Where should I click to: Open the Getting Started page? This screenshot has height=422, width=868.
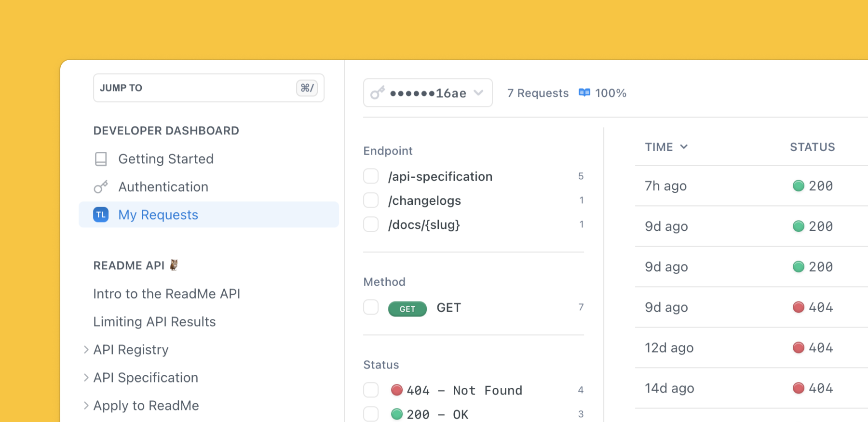tap(166, 159)
